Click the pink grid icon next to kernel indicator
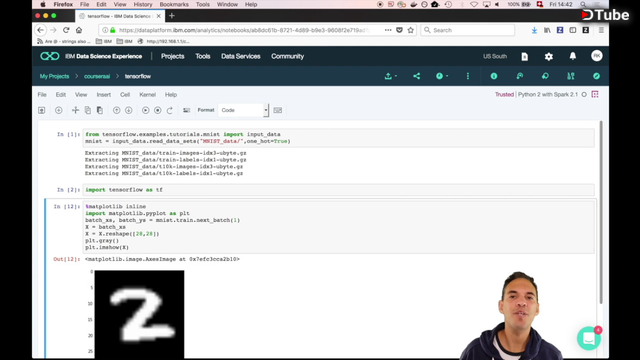Screen dimensions: 640x360 pyautogui.click(x=595, y=94)
